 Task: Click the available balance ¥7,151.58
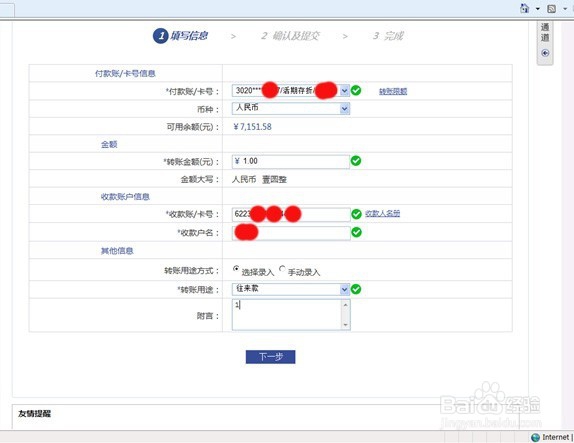(252, 127)
